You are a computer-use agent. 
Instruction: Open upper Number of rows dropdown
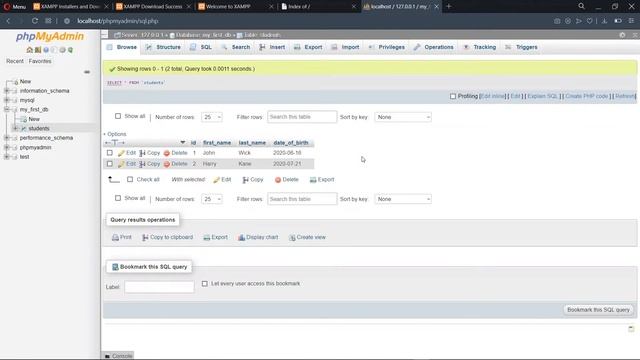point(212,117)
